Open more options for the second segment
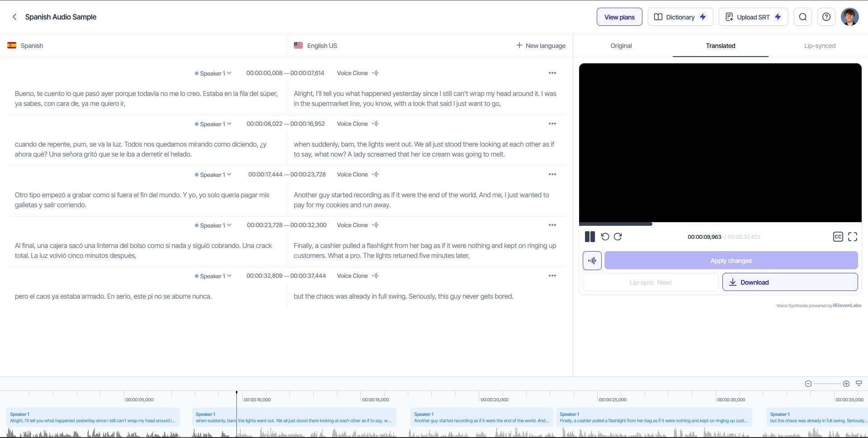The height and width of the screenshot is (438, 868). click(552, 124)
